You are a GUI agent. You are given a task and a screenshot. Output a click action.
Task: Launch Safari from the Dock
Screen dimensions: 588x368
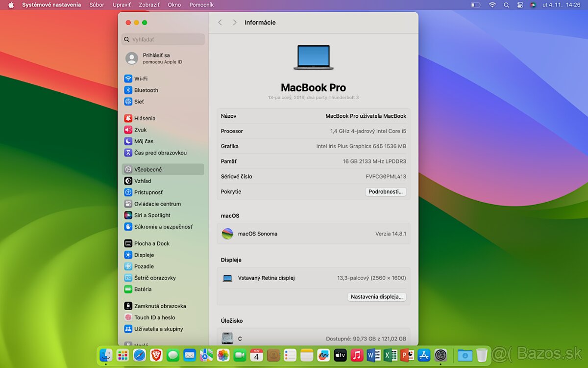click(139, 355)
